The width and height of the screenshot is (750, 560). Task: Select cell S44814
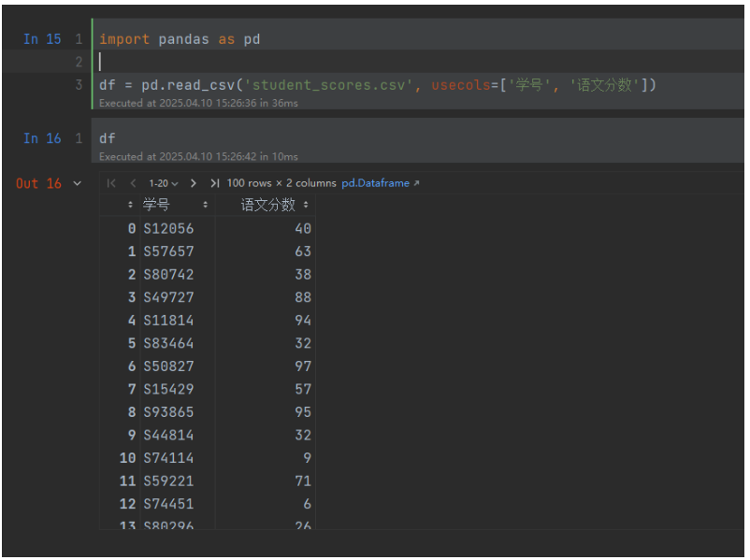pos(168,436)
